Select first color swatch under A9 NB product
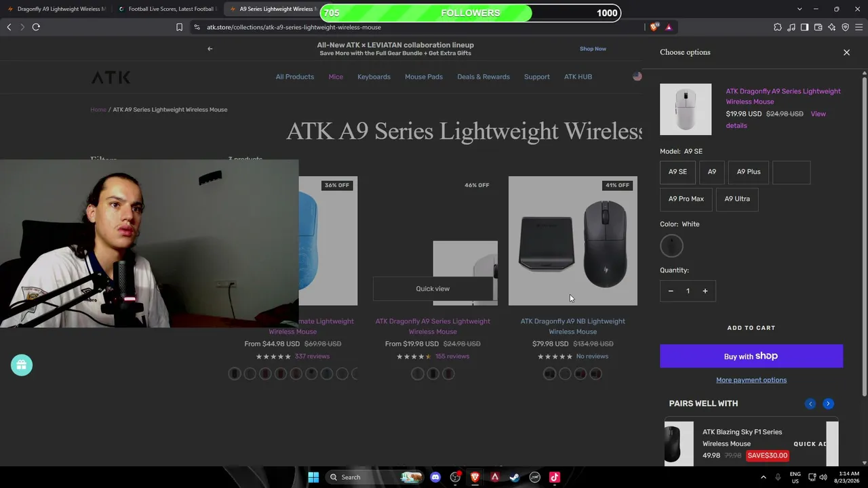Image resolution: width=868 pixels, height=488 pixels. 550,373
